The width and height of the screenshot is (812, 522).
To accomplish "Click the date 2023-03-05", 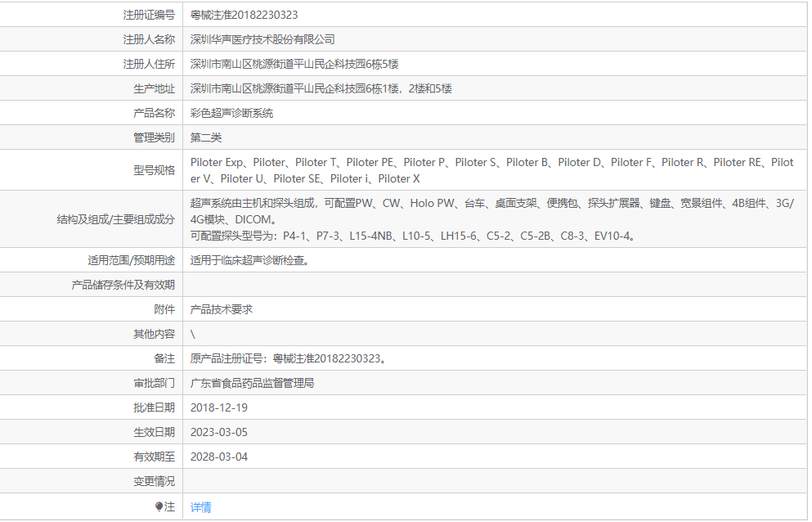I will click(x=219, y=432).
